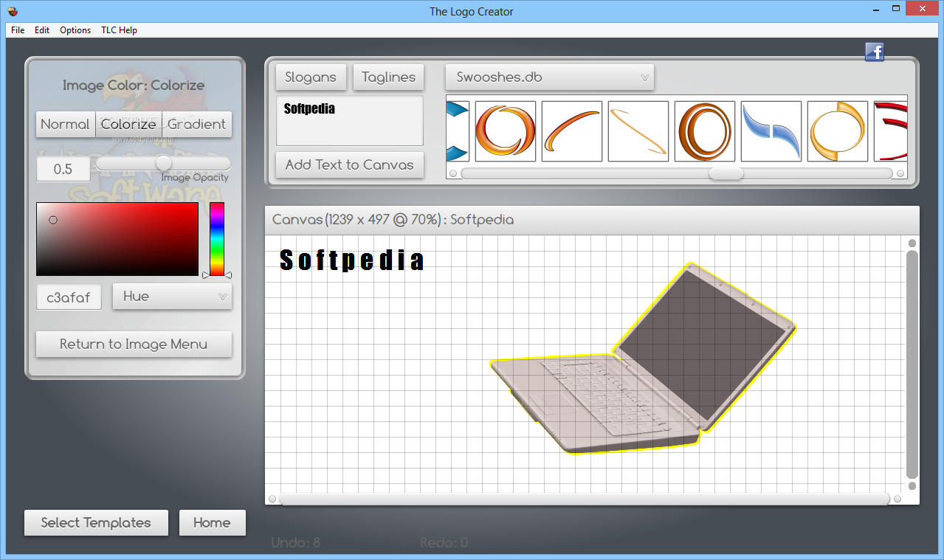The image size is (944, 560).
Task: Switch image color mode to Gradient
Action: [196, 124]
